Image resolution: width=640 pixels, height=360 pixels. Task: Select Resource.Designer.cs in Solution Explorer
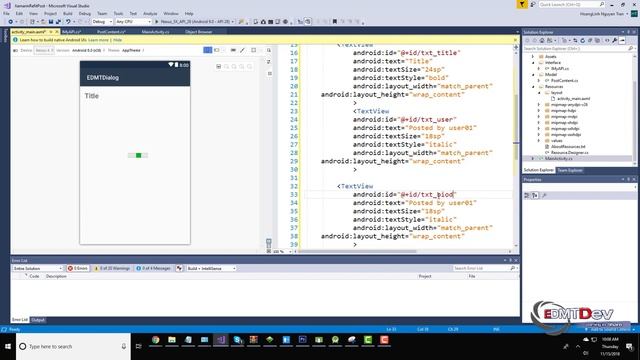click(569, 152)
